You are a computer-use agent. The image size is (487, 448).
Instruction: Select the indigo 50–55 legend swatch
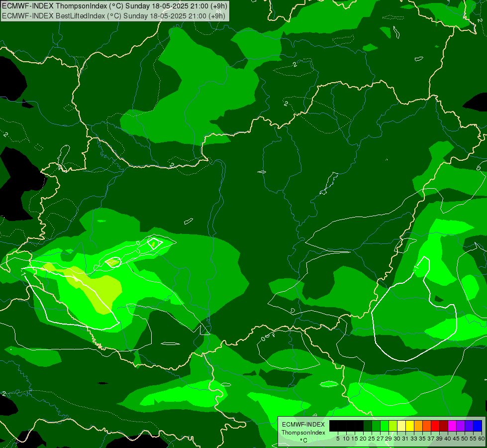(x=469, y=426)
